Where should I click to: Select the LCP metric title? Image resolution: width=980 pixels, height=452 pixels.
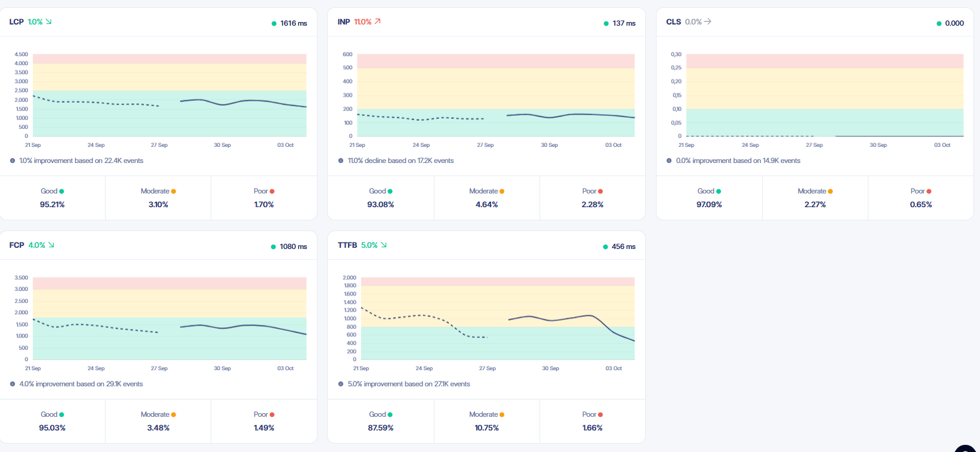pyautogui.click(x=17, y=21)
